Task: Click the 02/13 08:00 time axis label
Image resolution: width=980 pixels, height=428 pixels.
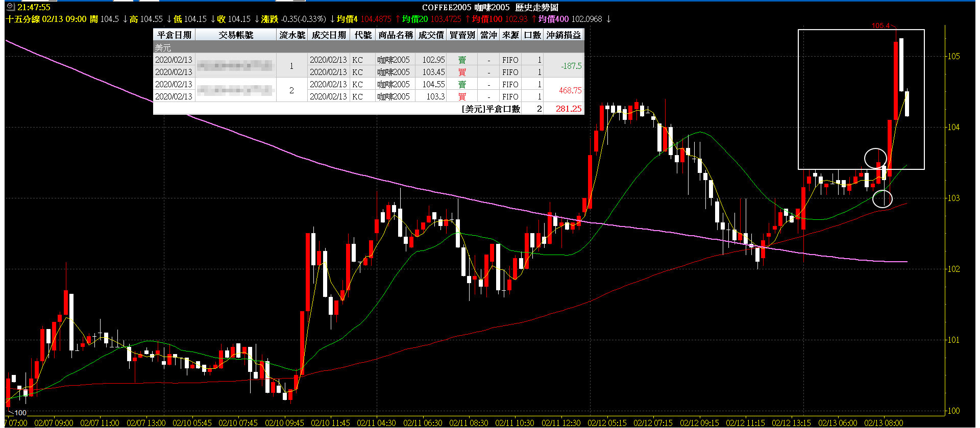Action: 884,423
